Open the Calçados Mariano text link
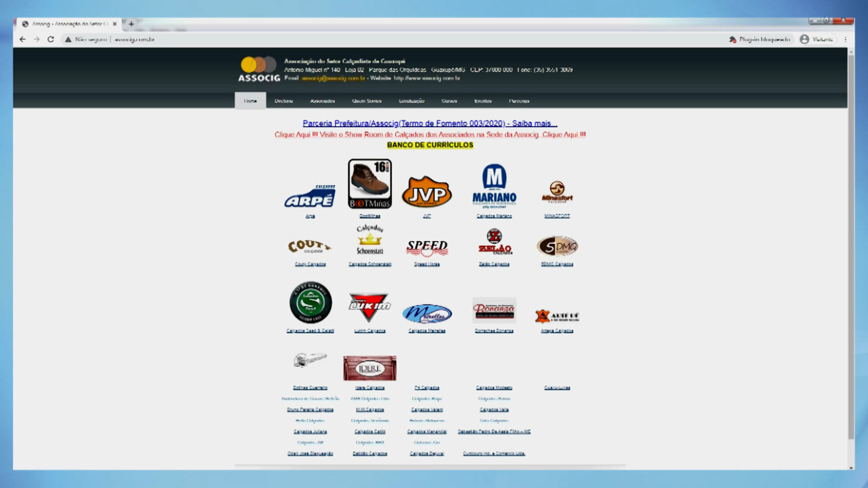The width and height of the screenshot is (868, 488). (494, 216)
